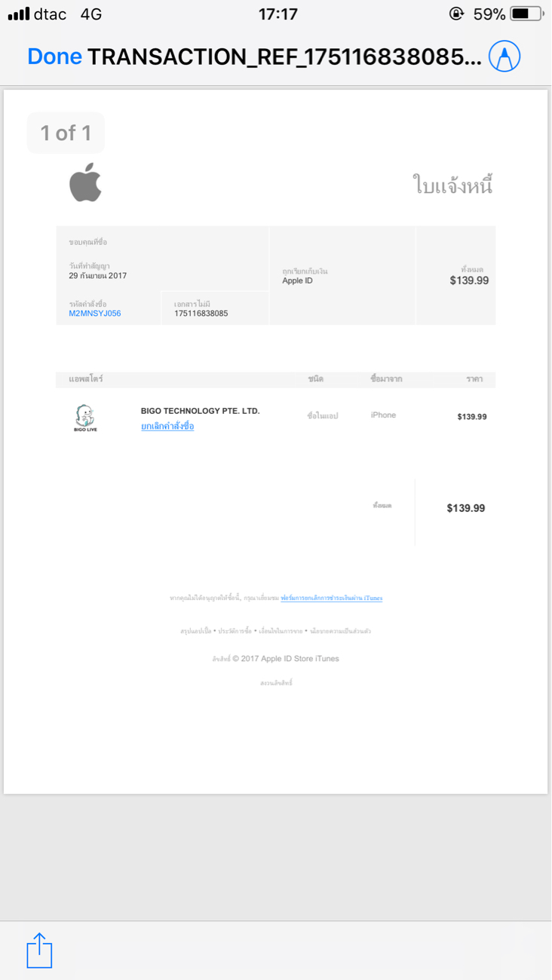
Task: Tap the invoice date 29 กันยายน 2017
Action: (x=98, y=276)
